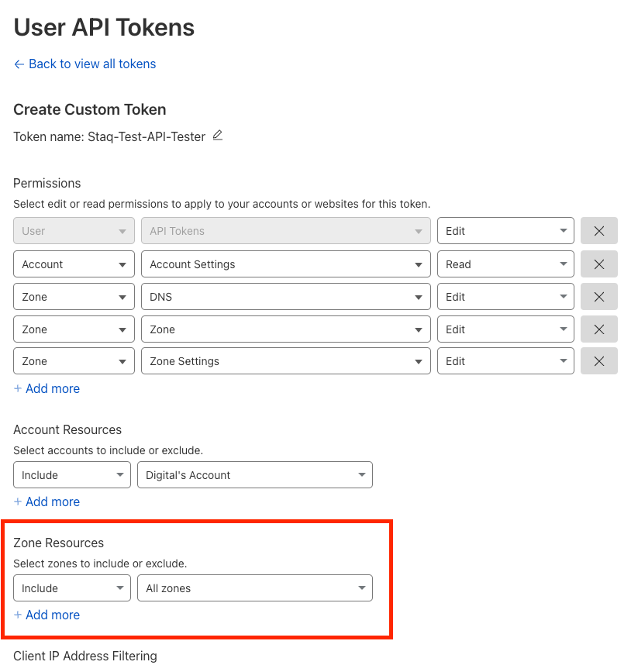This screenshot has height=672, width=638.
Task: Change Zone Resources Include dropdown
Action: (x=72, y=588)
